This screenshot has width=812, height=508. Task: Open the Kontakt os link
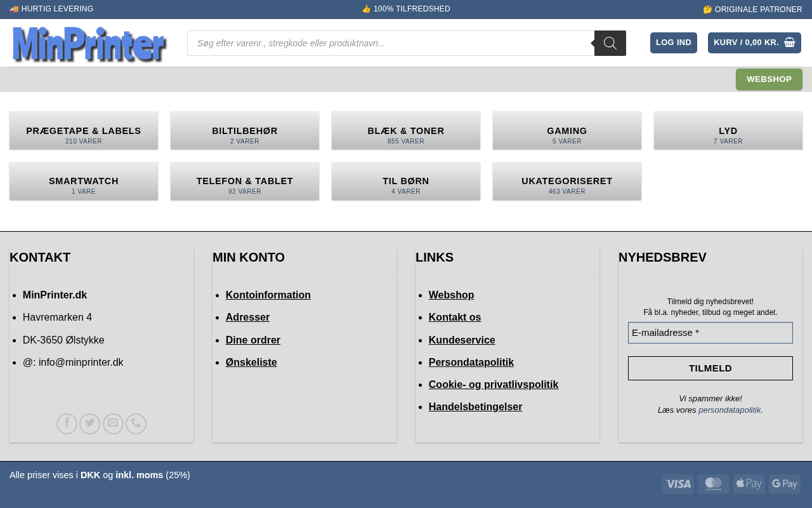click(455, 317)
